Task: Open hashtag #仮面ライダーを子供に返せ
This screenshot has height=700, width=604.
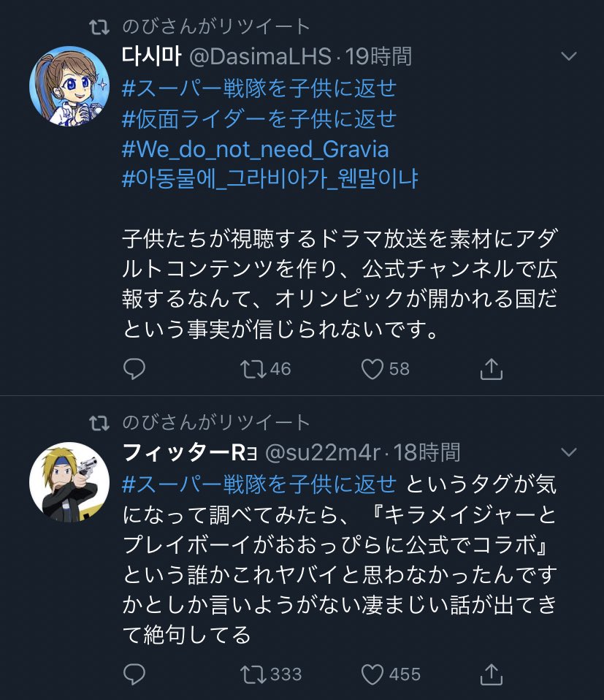Action: coord(259,119)
